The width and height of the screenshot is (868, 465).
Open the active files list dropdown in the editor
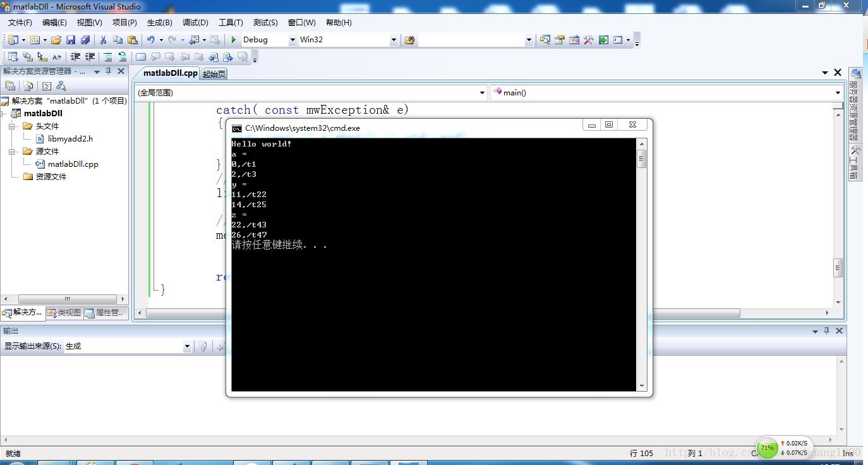tap(825, 73)
